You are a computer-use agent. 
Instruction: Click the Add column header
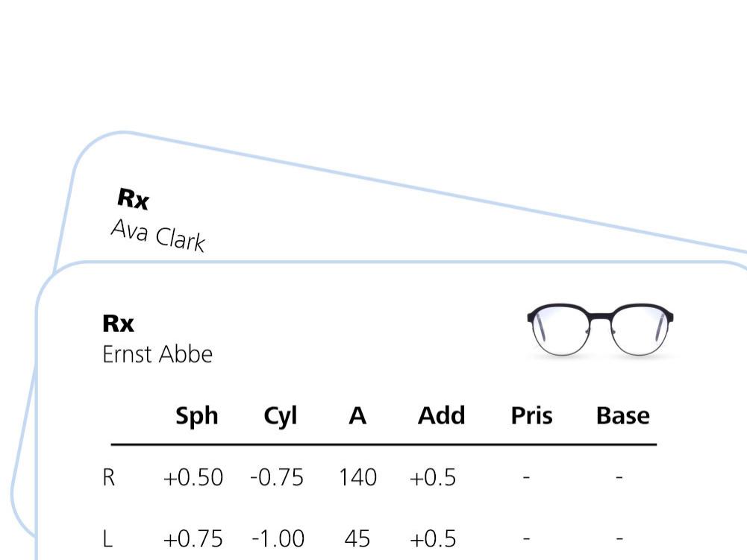441,415
